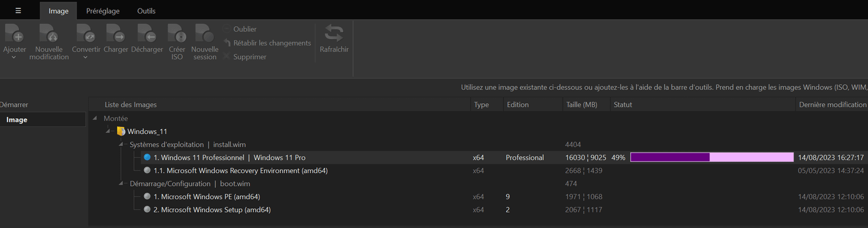The image size is (868, 228).
Task: Collapse the Windows_11 tree node
Action: (x=108, y=132)
